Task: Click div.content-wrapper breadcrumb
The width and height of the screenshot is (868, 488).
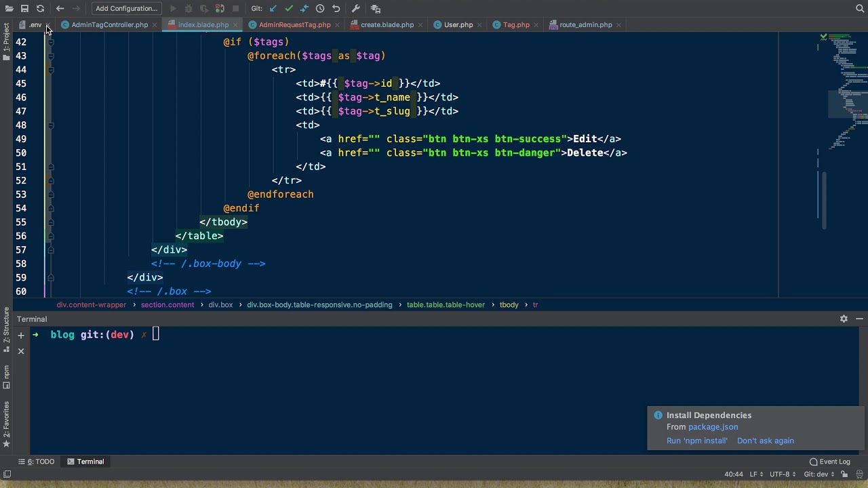Action: [91, 305]
